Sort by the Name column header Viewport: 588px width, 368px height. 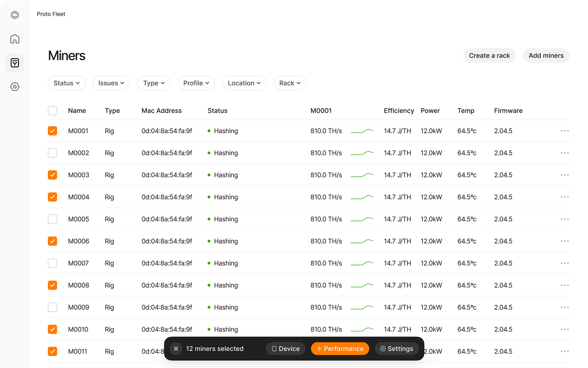tap(77, 111)
